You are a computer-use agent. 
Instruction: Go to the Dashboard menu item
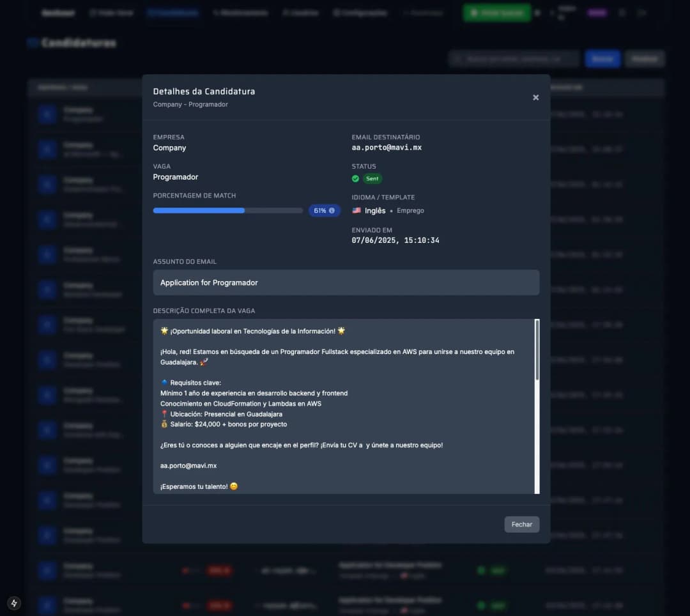pos(57,12)
